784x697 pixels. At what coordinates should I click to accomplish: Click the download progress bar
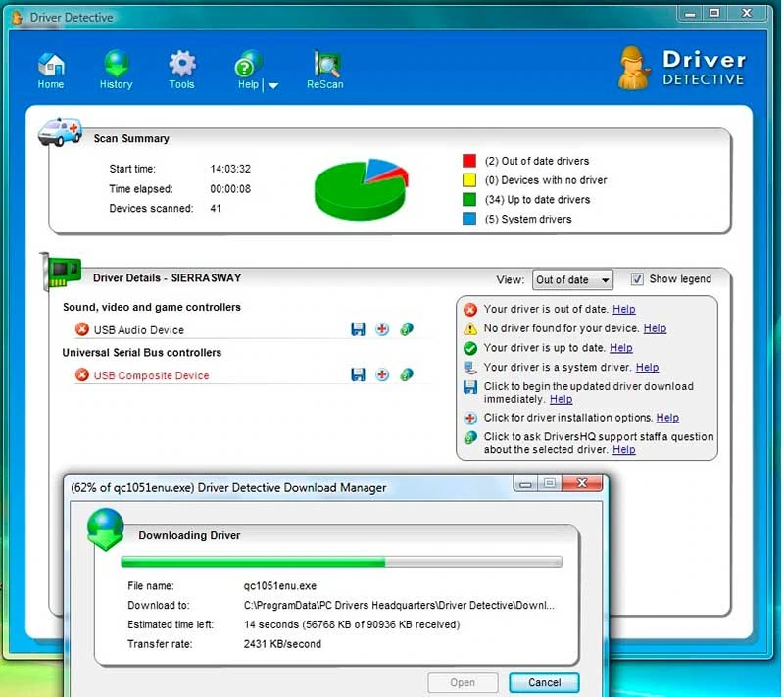point(341,562)
